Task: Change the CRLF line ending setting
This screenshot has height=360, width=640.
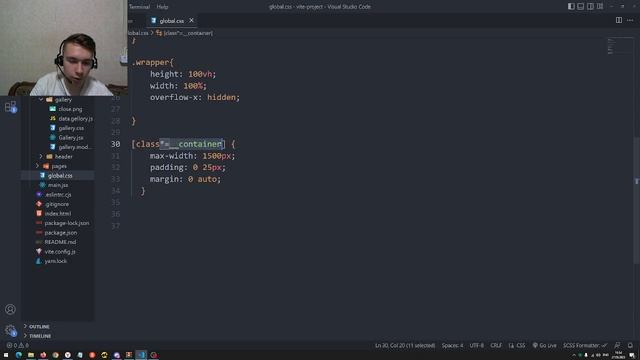Action: click(x=496, y=345)
